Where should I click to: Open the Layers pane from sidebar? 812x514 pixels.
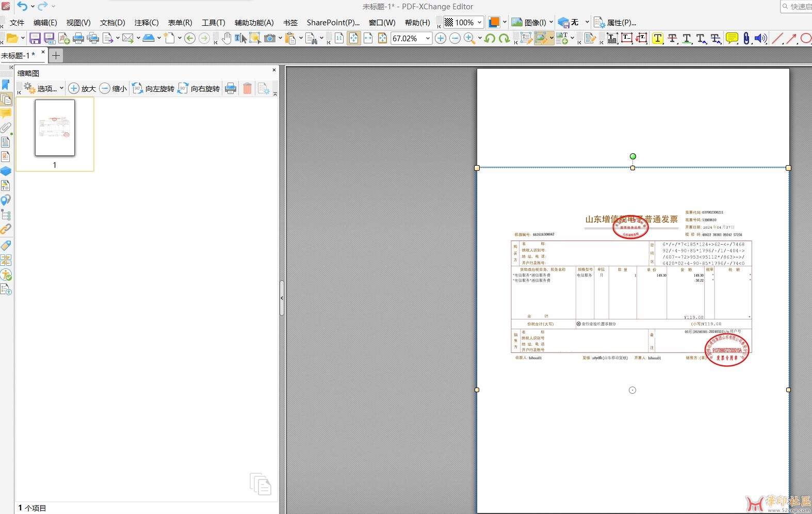coord(6,171)
